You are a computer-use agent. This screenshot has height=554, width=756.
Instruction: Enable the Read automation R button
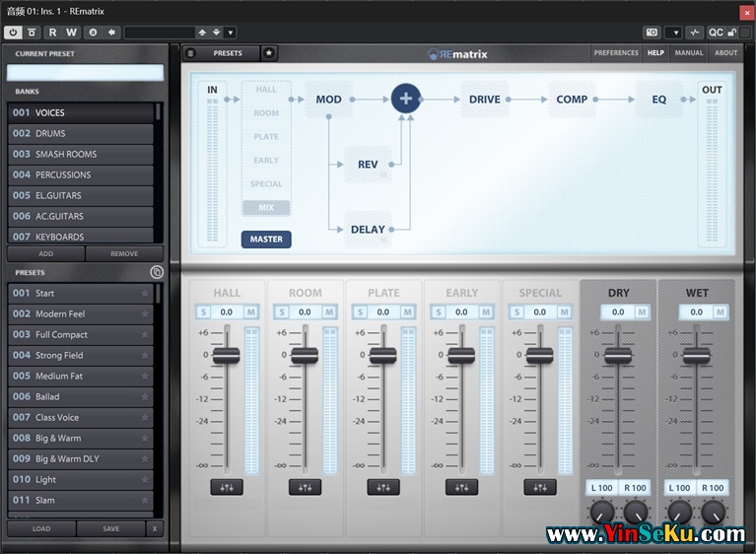tap(53, 33)
